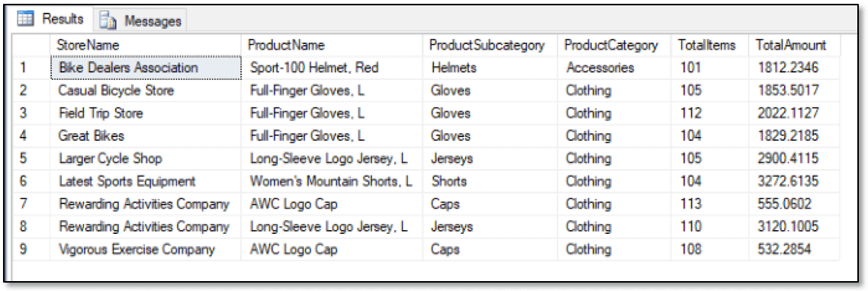Select the Women's Mountain Shorts, L cell

click(x=333, y=181)
